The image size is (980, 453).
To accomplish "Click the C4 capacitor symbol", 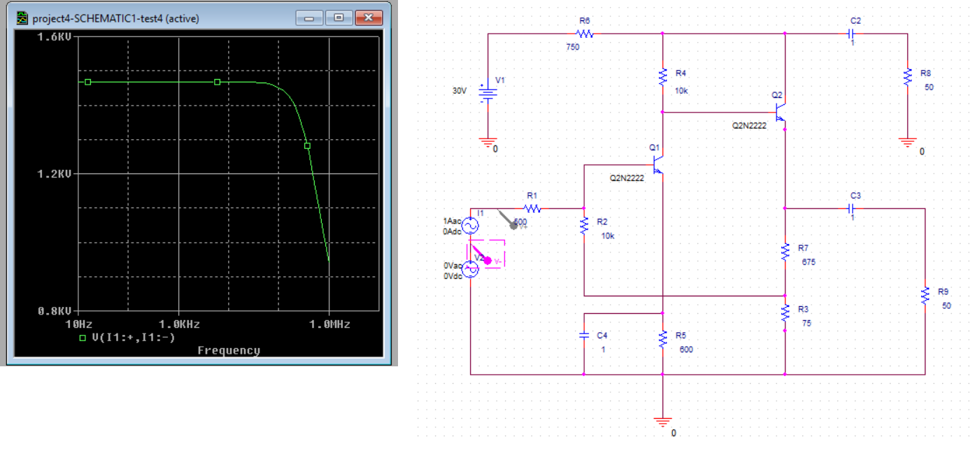I will click(x=583, y=336).
